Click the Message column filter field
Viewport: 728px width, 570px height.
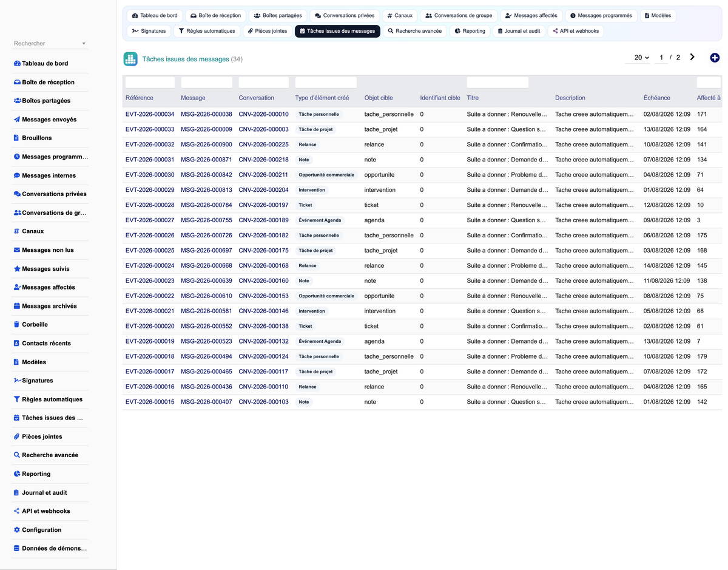[x=206, y=83]
